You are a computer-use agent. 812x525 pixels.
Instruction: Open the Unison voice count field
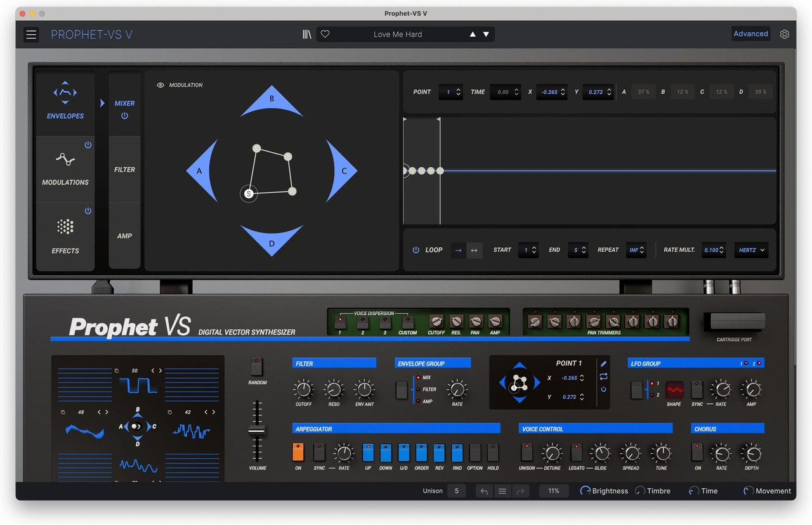(x=456, y=491)
